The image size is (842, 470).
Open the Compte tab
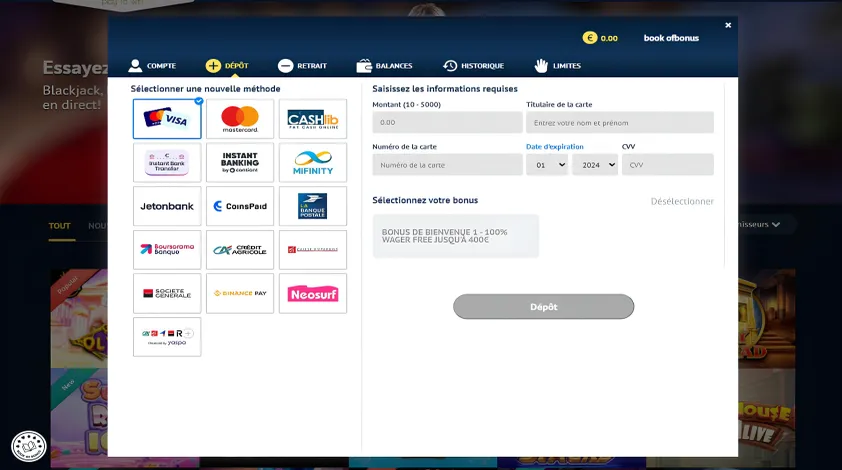pyautogui.click(x=152, y=66)
